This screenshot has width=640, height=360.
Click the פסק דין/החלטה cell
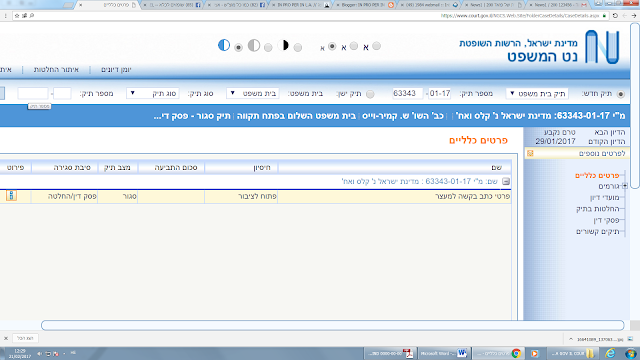coord(64,196)
